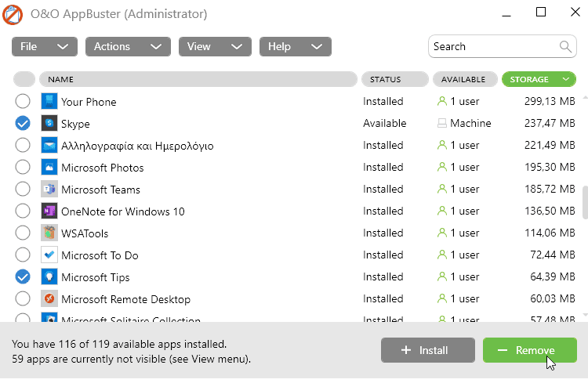
Task: Sort by the STATUS column header
Action: tap(395, 79)
